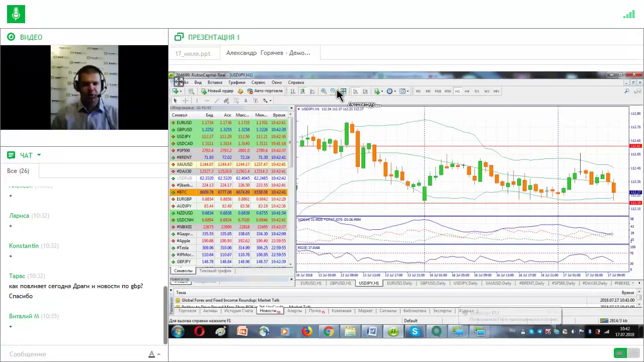Click the green button beside message field
This screenshot has width=644, height=362.
(x=620, y=353)
